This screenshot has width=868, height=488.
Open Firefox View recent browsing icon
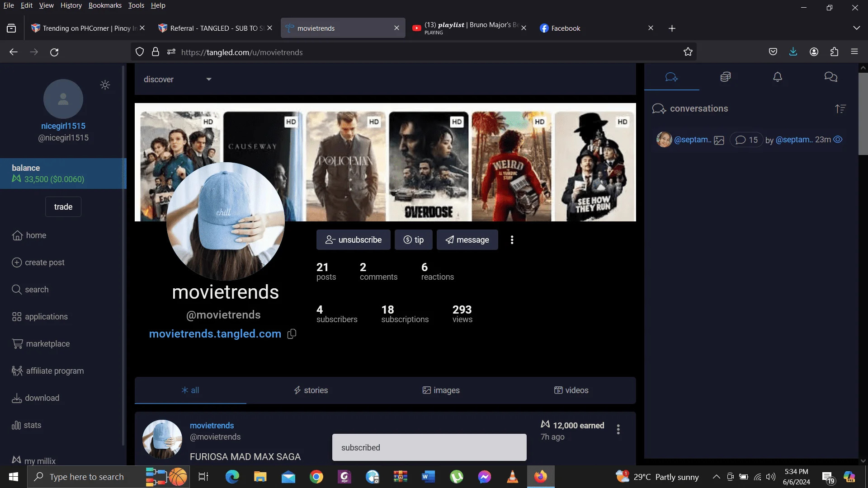coord(11,28)
